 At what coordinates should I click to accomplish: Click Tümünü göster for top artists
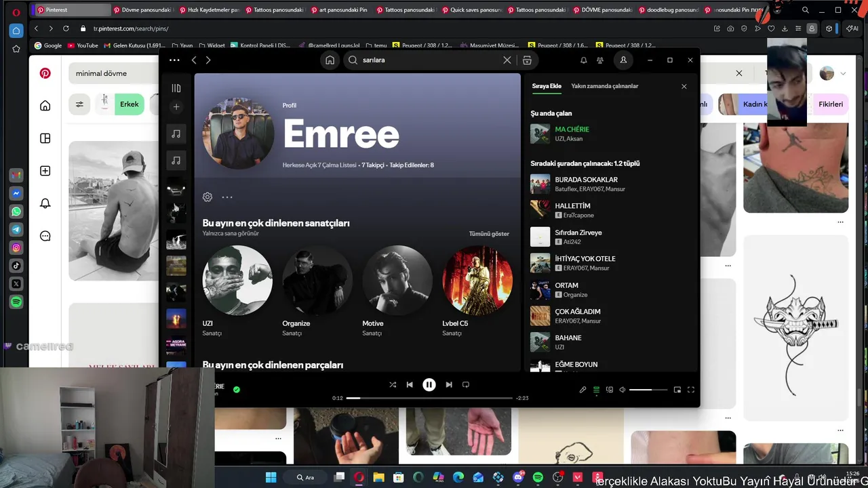pos(489,234)
